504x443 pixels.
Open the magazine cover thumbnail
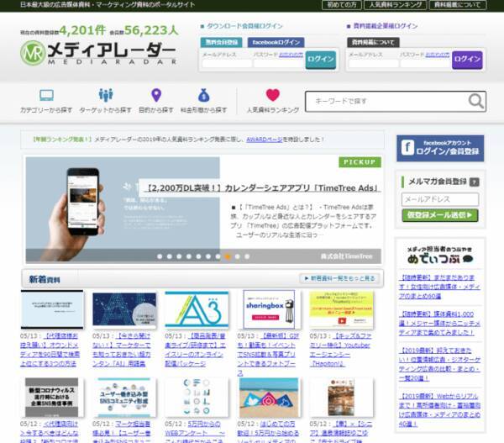pyautogui.click(x=341, y=398)
